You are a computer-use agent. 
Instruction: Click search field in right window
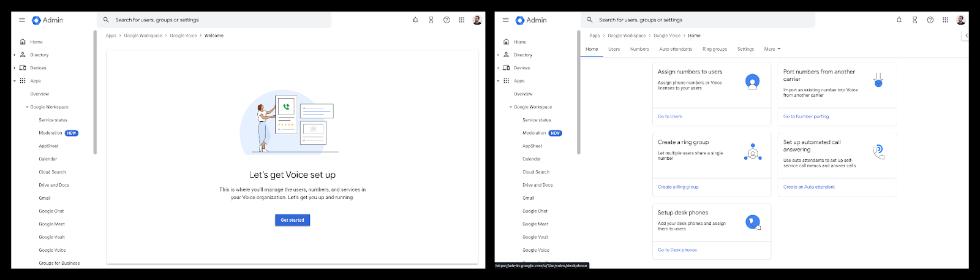[698, 20]
